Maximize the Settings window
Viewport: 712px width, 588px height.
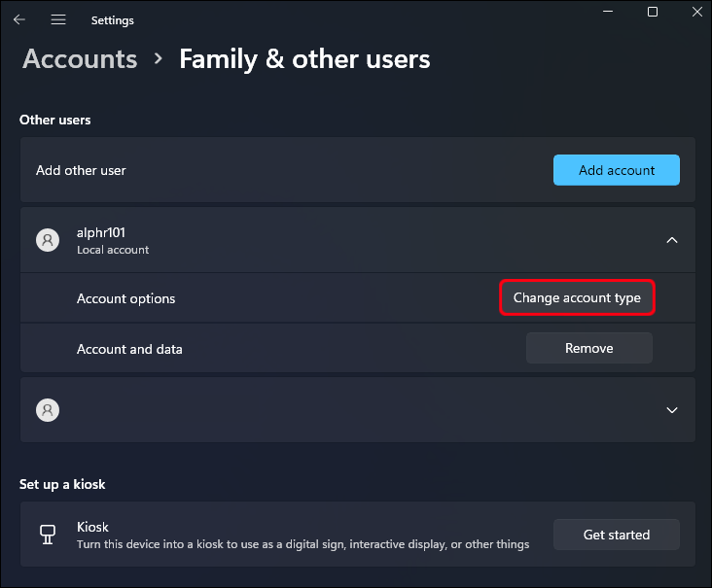tap(653, 13)
